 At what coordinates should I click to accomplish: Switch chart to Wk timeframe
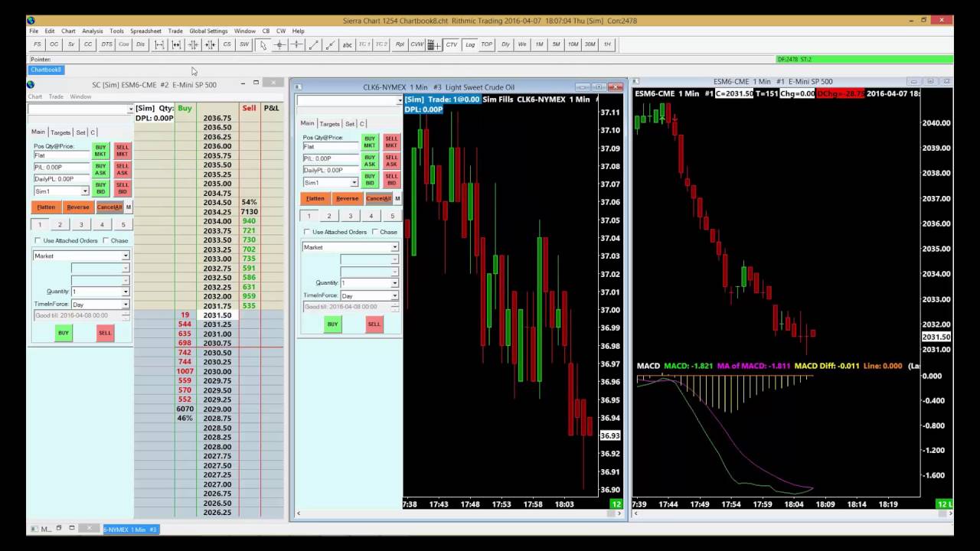pos(522,44)
